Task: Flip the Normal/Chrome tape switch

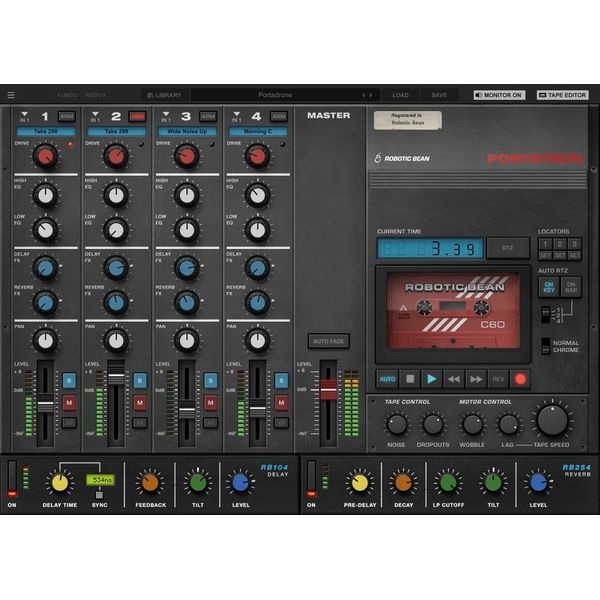Action: (x=545, y=346)
